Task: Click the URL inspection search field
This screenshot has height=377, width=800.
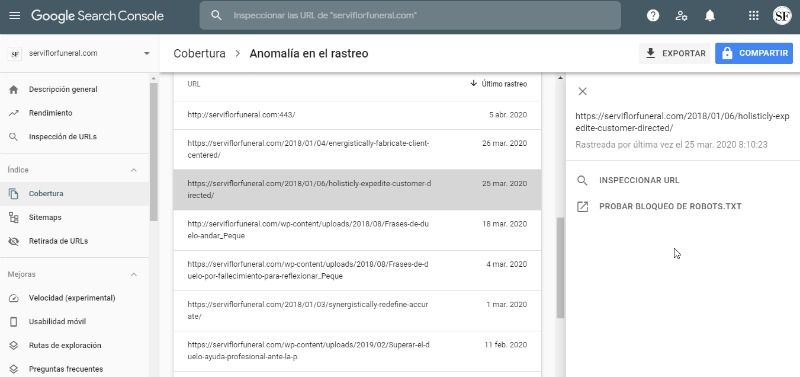Action: tap(410, 16)
